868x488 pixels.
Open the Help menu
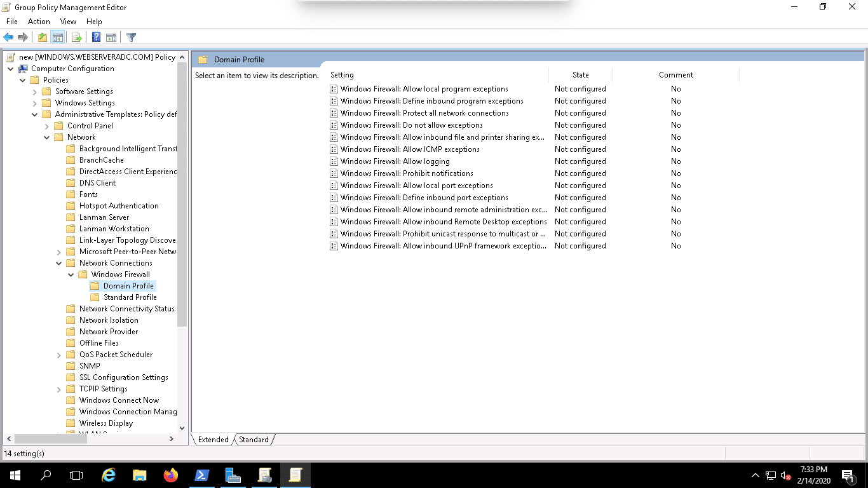point(94,22)
